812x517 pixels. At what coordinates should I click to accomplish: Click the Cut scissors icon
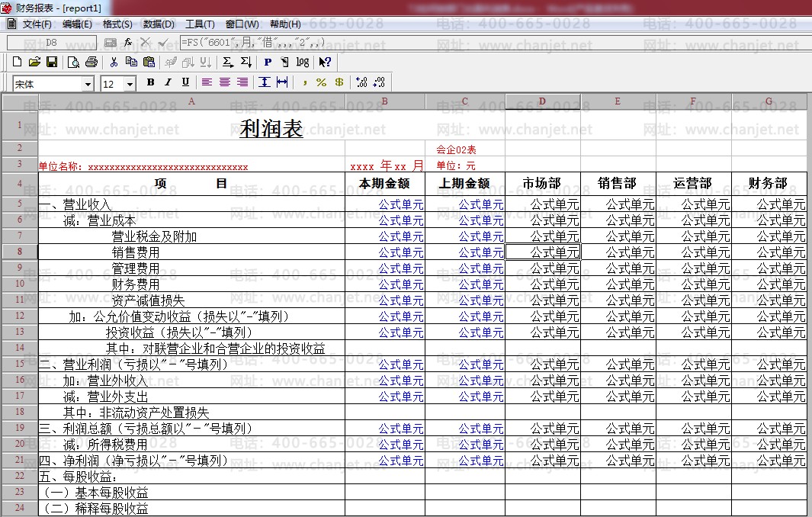click(x=114, y=62)
